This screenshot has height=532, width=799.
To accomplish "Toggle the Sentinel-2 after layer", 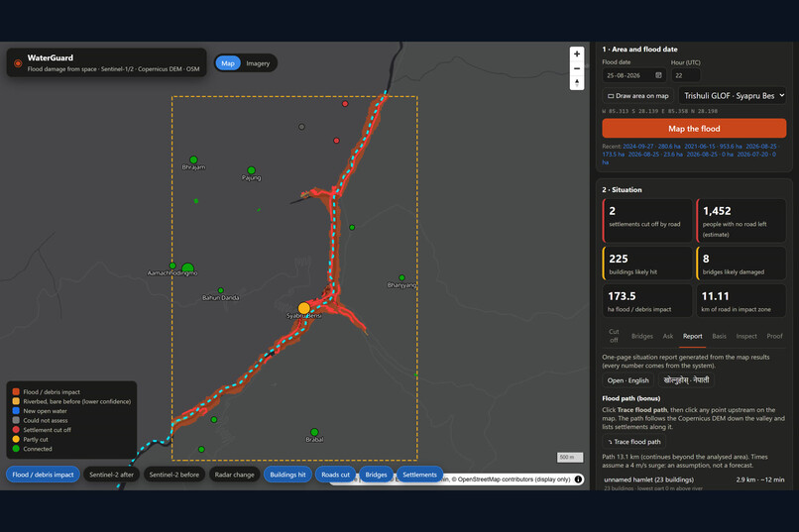I will tap(112, 475).
